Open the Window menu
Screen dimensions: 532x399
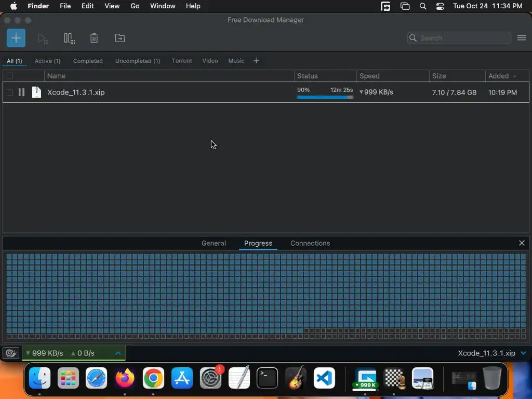click(163, 6)
